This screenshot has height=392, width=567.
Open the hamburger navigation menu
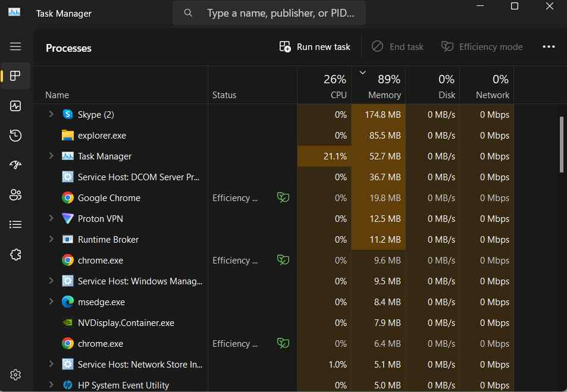click(x=15, y=46)
